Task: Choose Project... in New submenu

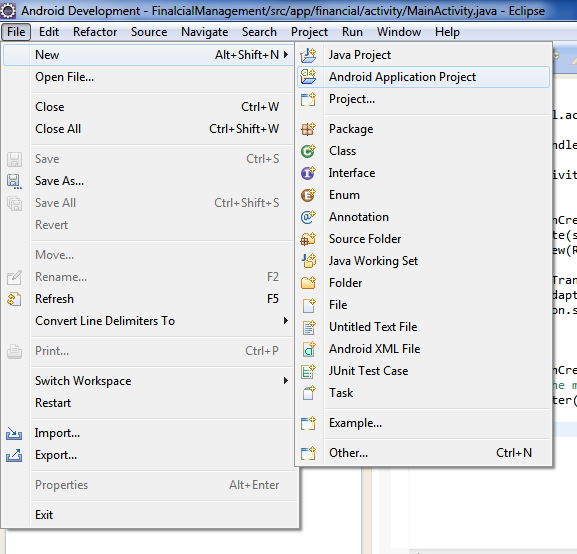Action: click(x=423, y=99)
